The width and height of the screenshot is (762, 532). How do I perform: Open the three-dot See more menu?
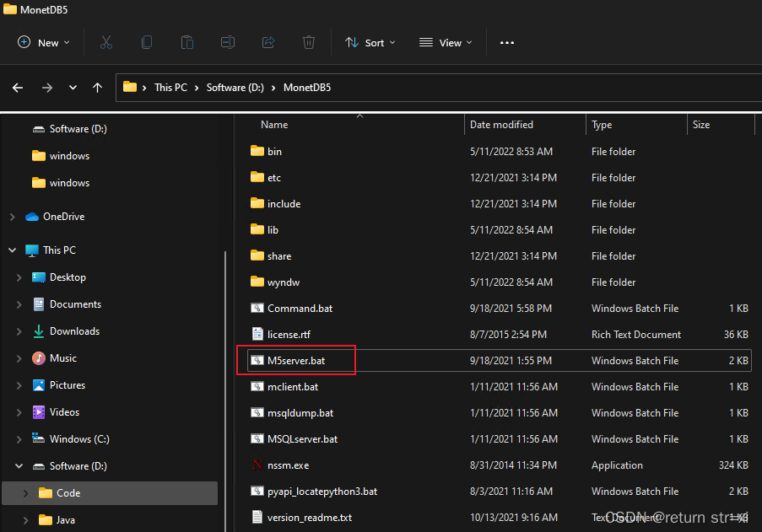tap(507, 43)
